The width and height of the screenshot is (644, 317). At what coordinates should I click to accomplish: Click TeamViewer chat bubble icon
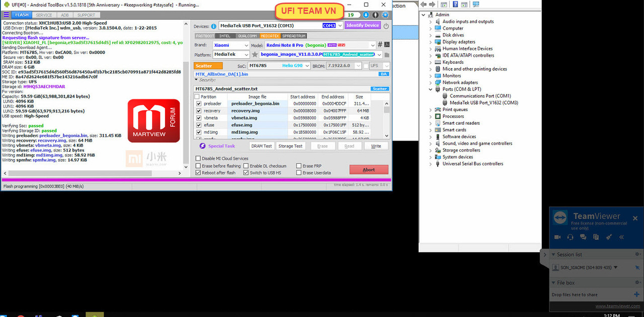(x=583, y=237)
